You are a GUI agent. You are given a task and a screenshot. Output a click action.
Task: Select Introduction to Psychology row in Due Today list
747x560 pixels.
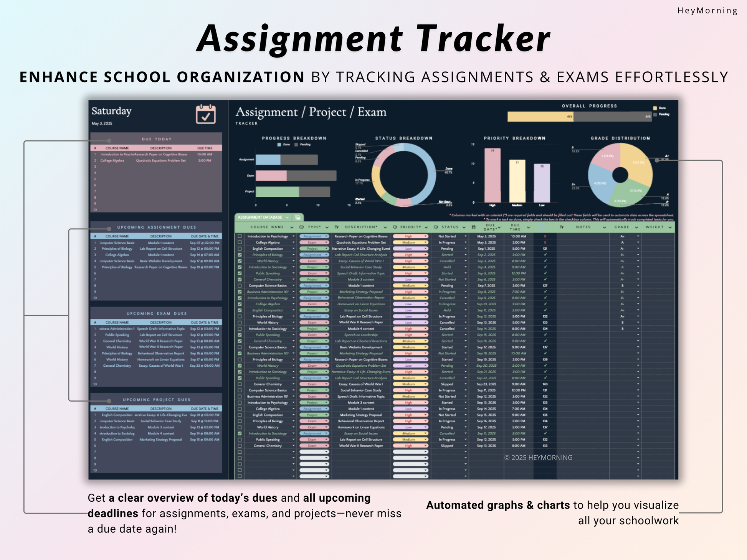[156, 155]
